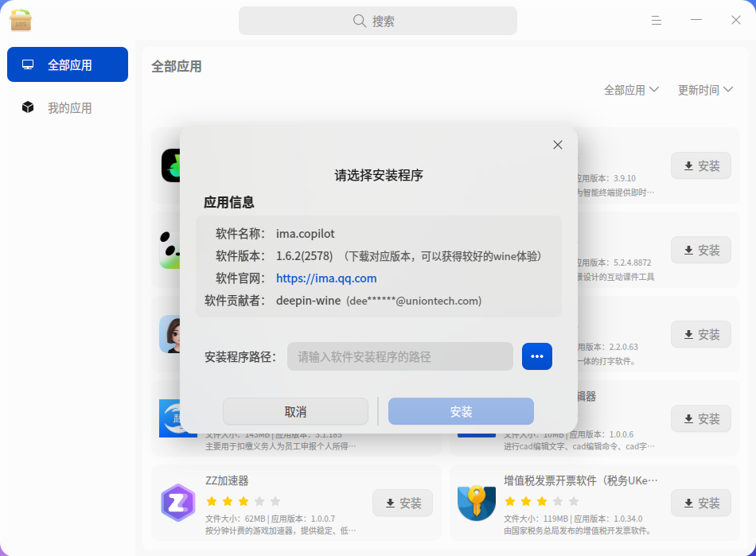Click the search magnifier icon

[x=360, y=21]
